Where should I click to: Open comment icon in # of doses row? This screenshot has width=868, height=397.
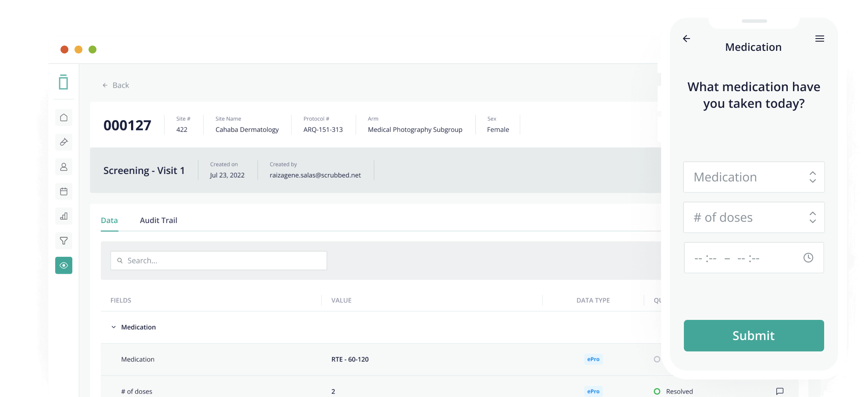tap(780, 391)
